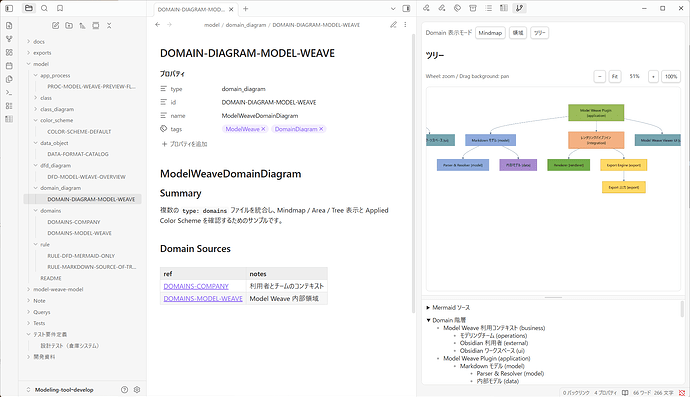
Task: Open the search tab icon
Action: (x=44, y=8)
